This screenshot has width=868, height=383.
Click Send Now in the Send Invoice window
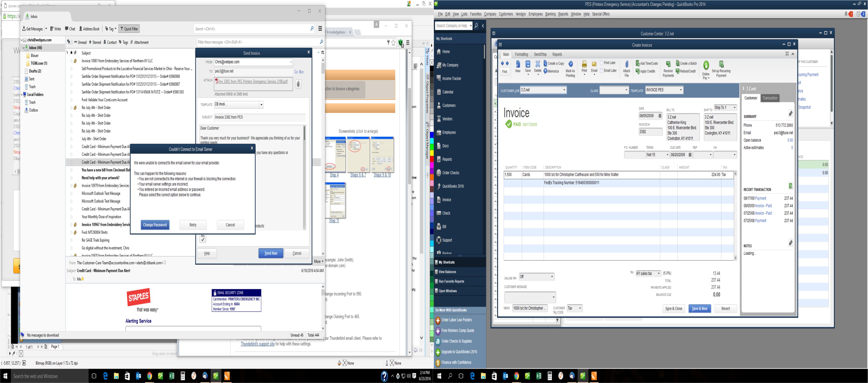(x=271, y=253)
